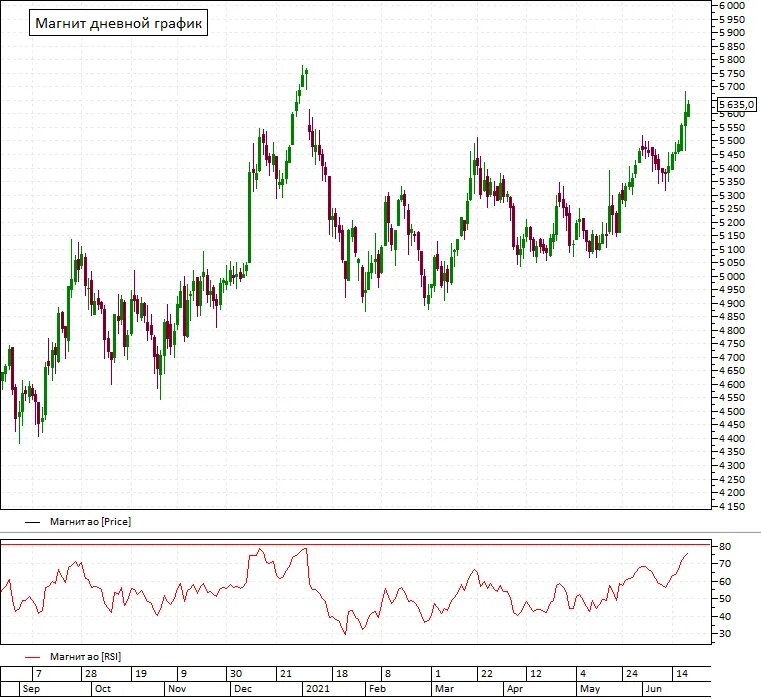This screenshot has height=699, width=761.
Task: Click the 'Oct' month label
Action: click(x=103, y=689)
